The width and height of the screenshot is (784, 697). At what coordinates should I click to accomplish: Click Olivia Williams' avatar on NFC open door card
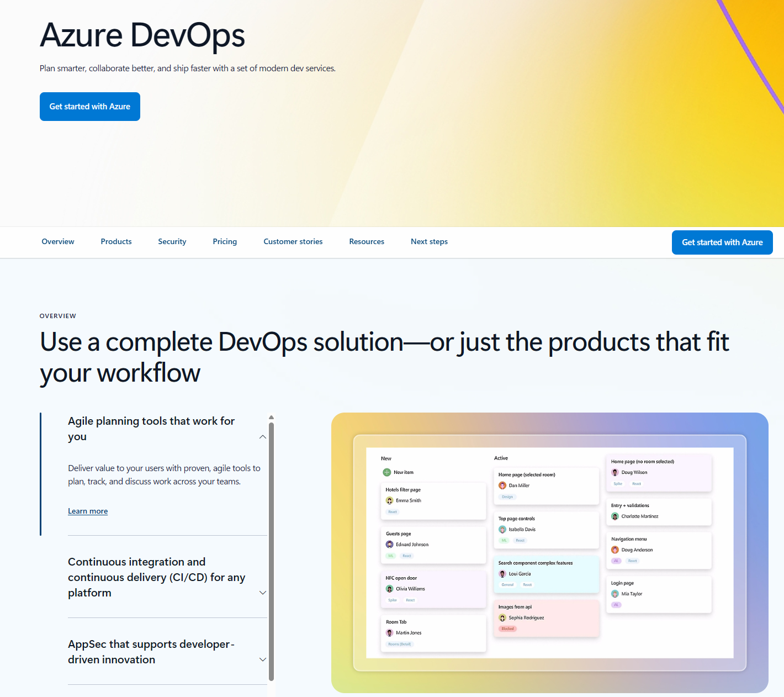tap(389, 589)
